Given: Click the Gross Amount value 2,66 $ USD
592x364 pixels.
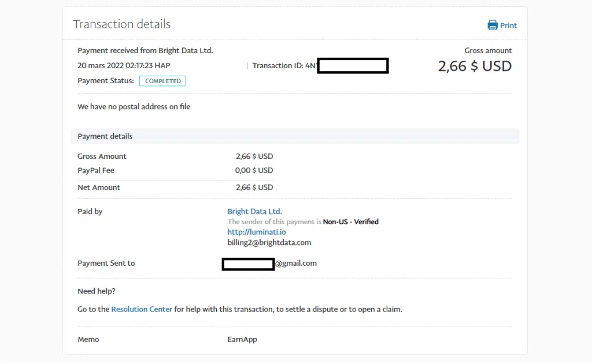Looking at the screenshot, I should [254, 156].
